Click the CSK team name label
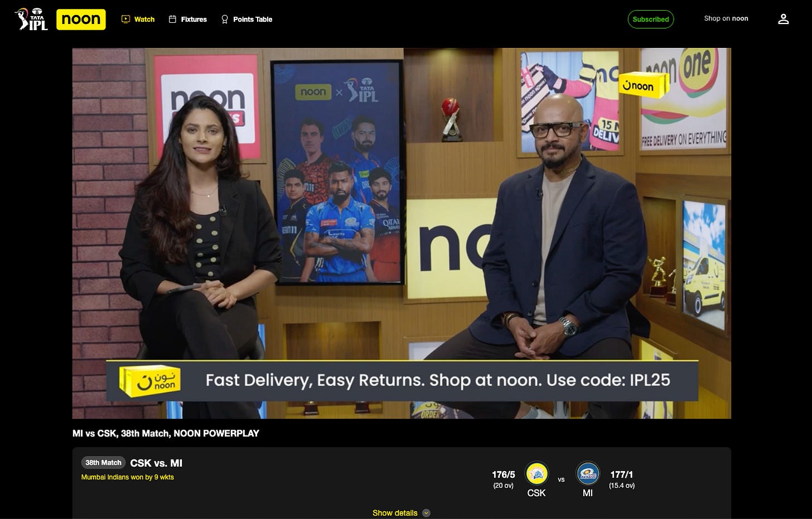The height and width of the screenshot is (519, 812). pos(536,493)
